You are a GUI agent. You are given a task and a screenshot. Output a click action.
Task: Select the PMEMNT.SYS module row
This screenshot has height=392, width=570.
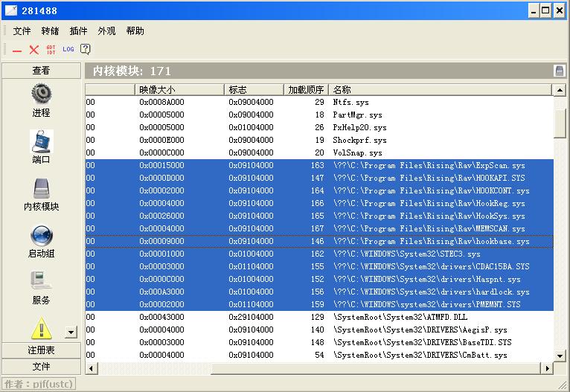(x=319, y=304)
